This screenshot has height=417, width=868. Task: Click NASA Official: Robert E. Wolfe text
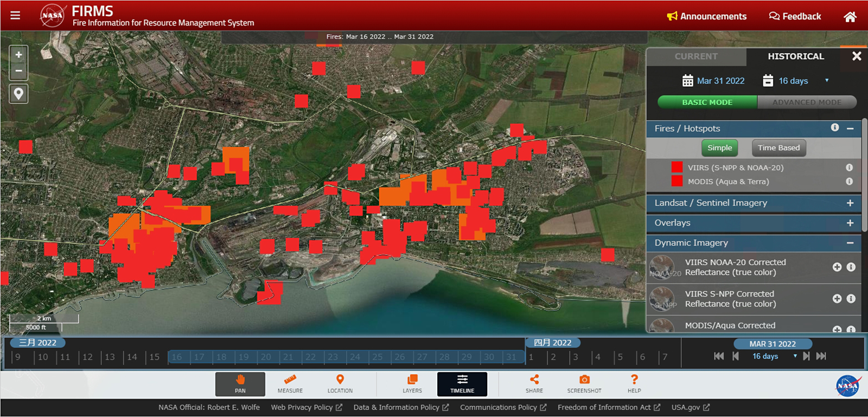(209, 407)
